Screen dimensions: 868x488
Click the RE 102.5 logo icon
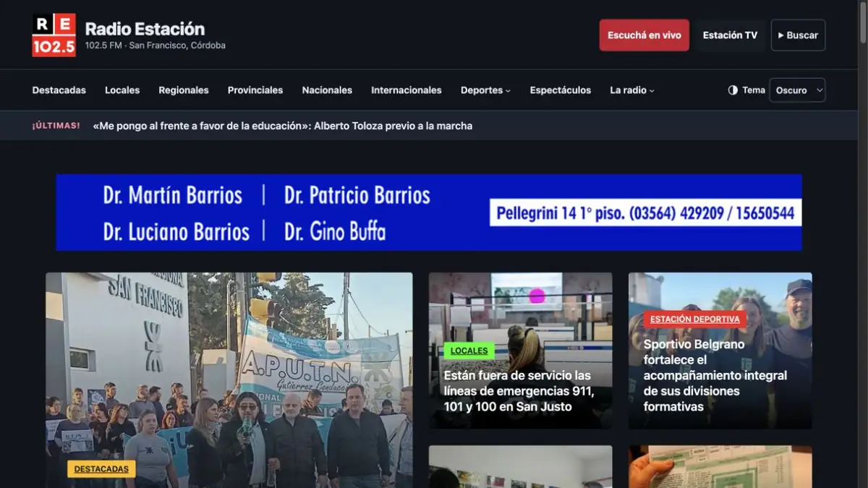[x=54, y=35]
